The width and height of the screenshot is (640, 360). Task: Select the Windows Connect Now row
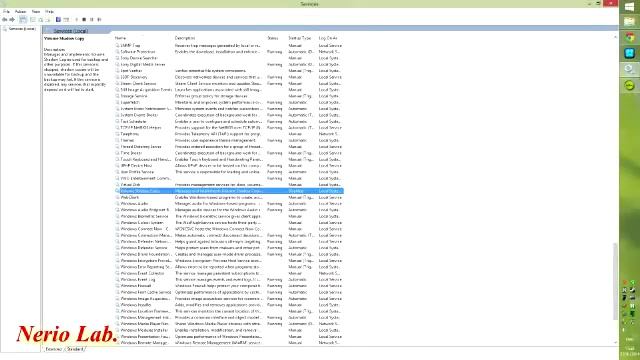pyautogui.click(x=229, y=229)
